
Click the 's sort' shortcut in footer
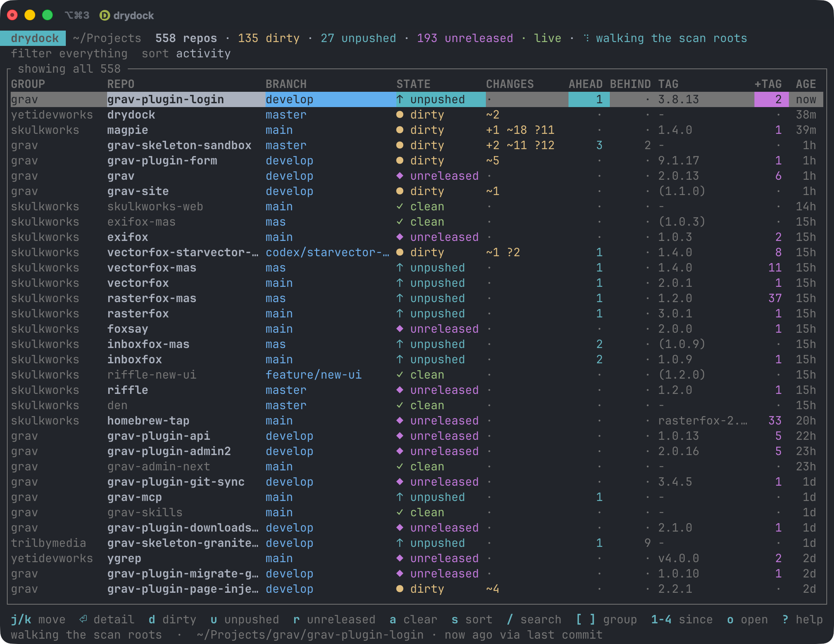coord(472,620)
